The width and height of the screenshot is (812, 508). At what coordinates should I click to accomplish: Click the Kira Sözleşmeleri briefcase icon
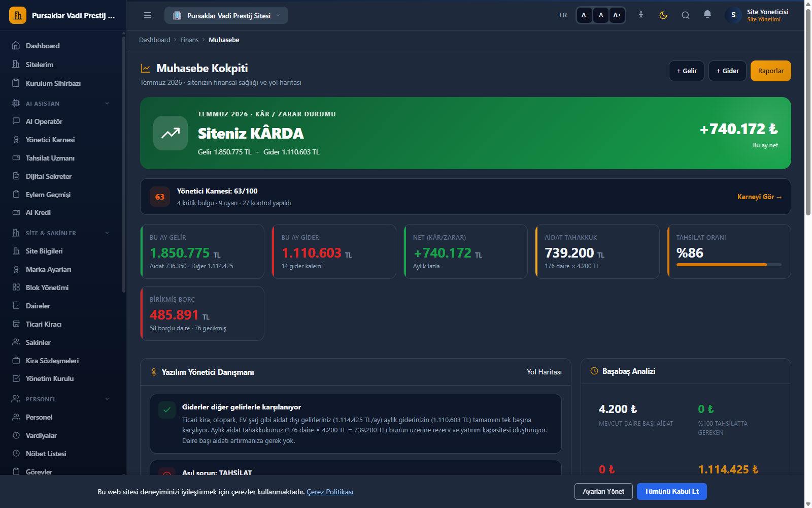click(16, 361)
